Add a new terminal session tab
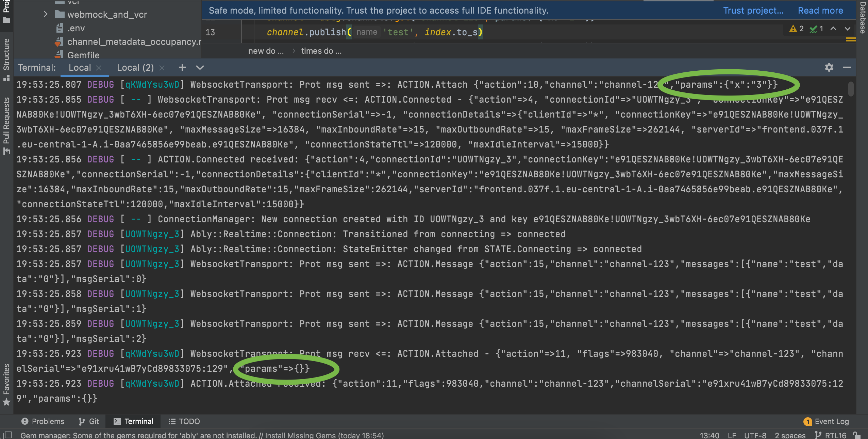This screenshot has height=439, width=868. (x=182, y=67)
